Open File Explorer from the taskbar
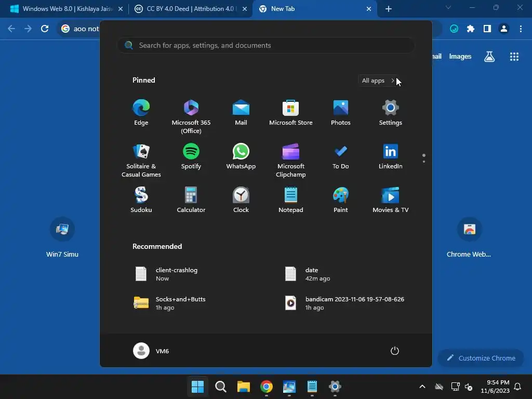The width and height of the screenshot is (532, 399). (244, 386)
